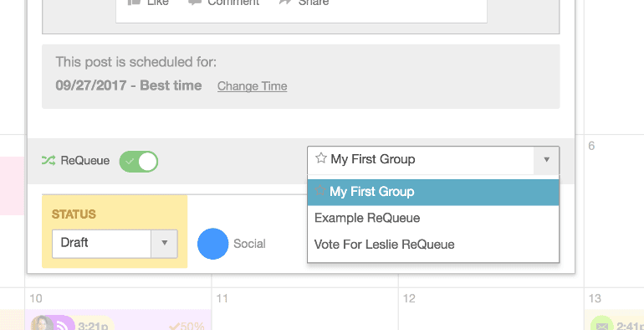Pick the highlighted My First Group option
Viewport: 644px width, 330px height.
pyautogui.click(x=433, y=192)
